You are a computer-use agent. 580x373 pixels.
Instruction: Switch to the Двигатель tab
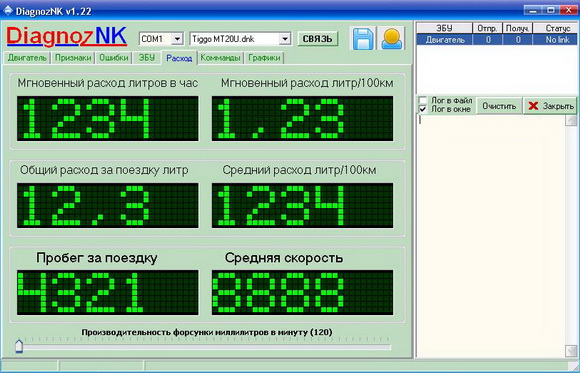(27, 58)
